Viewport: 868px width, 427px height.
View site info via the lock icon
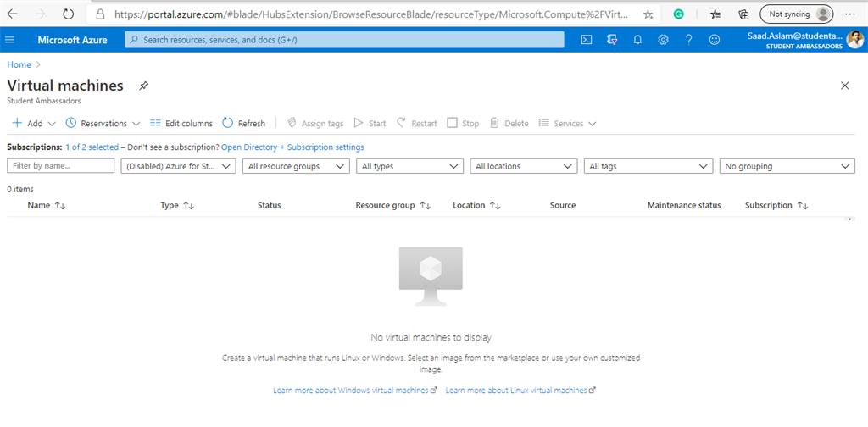click(x=100, y=14)
